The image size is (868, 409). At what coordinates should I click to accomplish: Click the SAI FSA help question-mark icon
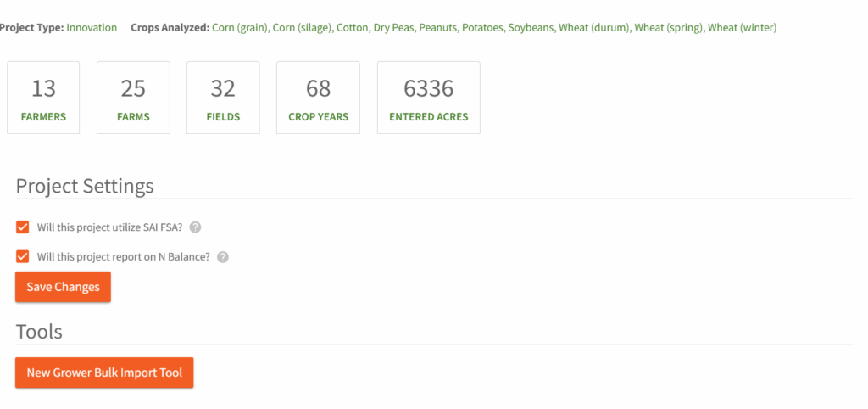click(x=195, y=227)
